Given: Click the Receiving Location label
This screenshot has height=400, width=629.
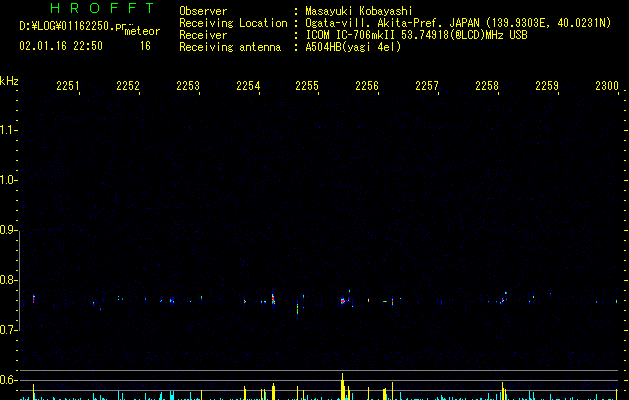Looking at the screenshot, I should [233, 23].
